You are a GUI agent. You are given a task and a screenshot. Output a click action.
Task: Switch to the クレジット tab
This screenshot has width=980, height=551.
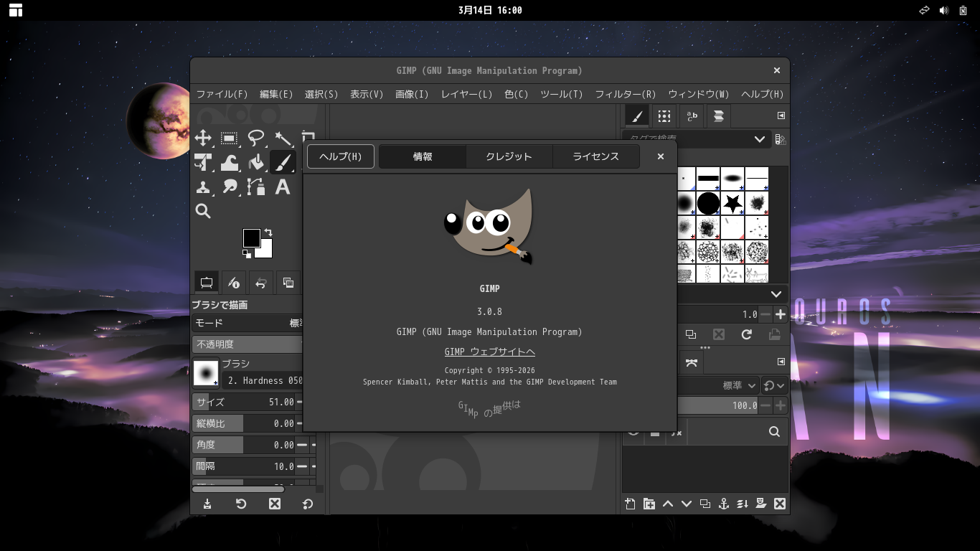509,156
